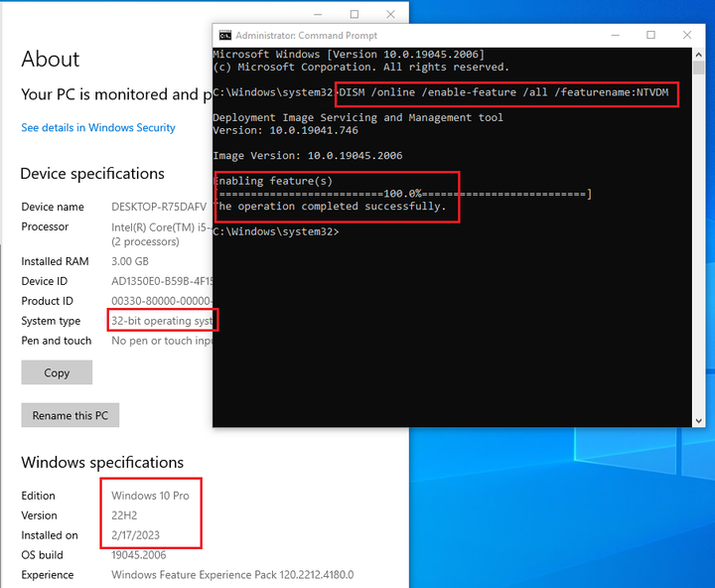Screen dimensions: 715x588
Task: Click the Edition value Windows 10 Pro
Action: coord(150,496)
